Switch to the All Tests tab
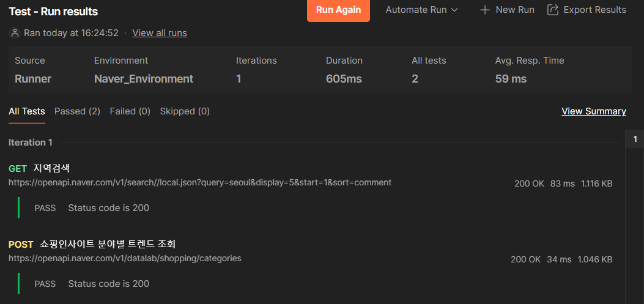644x304 pixels. coord(27,111)
